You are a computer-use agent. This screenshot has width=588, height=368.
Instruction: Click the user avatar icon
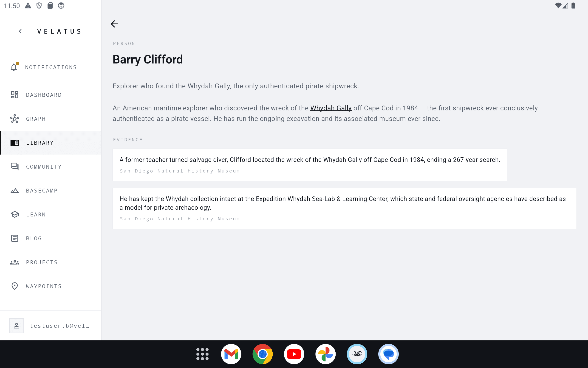(x=17, y=326)
